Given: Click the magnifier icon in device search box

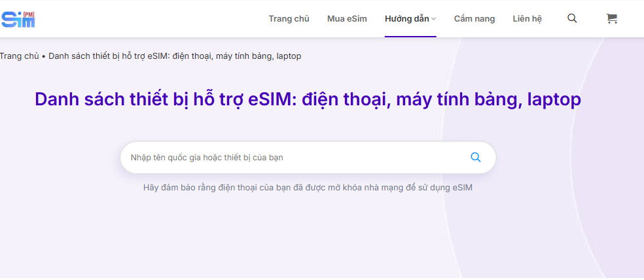Looking at the screenshot, I should coord(475,157).
